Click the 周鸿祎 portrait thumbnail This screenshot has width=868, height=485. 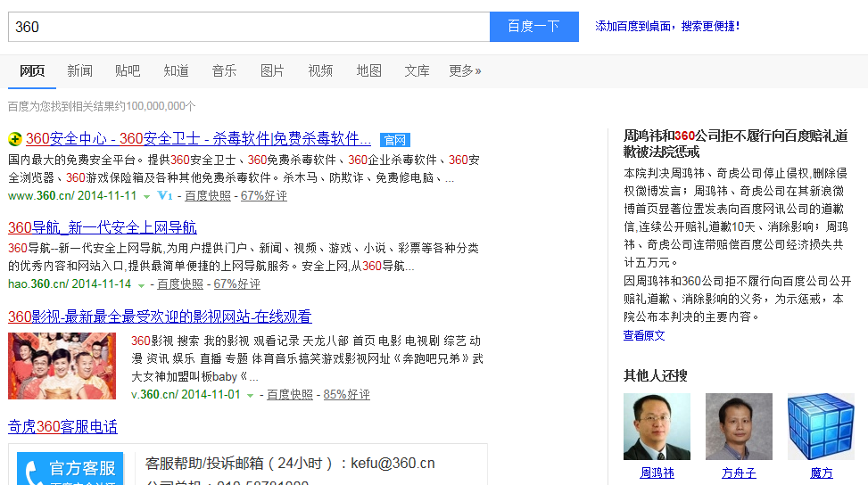coord(657,426)
